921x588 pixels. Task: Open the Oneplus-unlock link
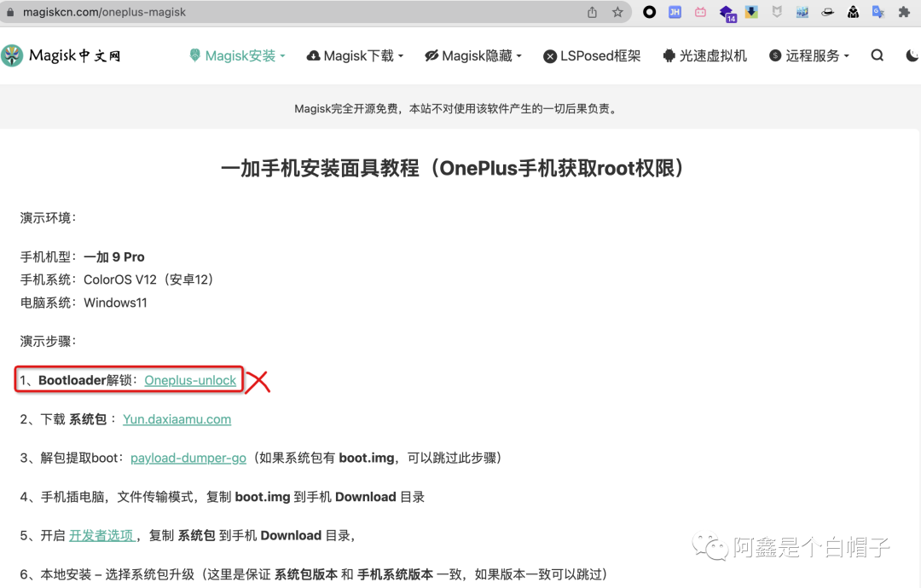click(190, 380)
